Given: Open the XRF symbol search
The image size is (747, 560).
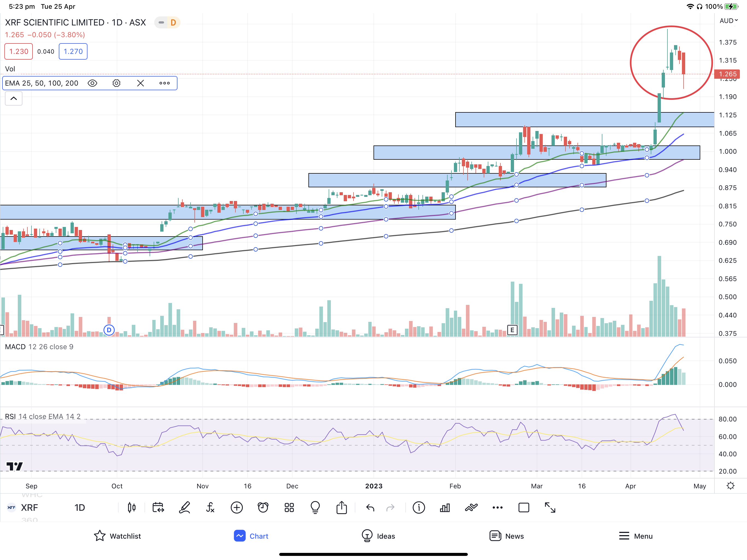Looking at the screenshot, I should [29, 507].
